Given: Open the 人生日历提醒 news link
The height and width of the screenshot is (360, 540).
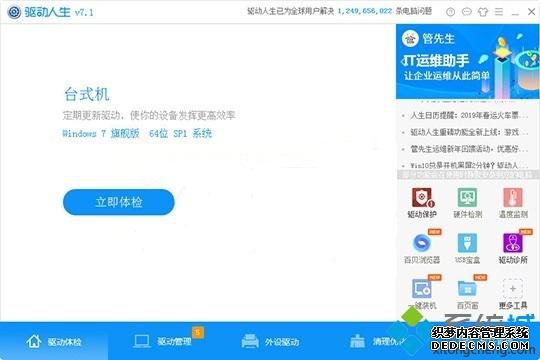Looking at the screenshot, I should [x=468, y=115].
